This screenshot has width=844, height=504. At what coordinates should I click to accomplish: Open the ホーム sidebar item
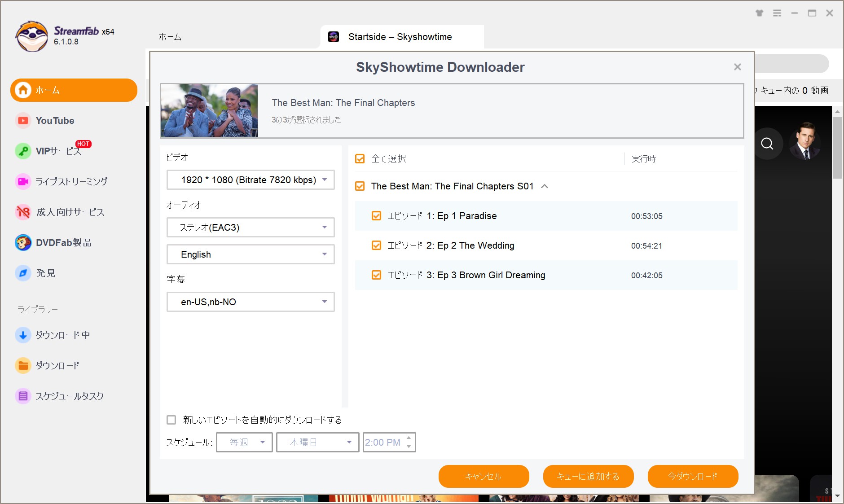click(74, 90)
